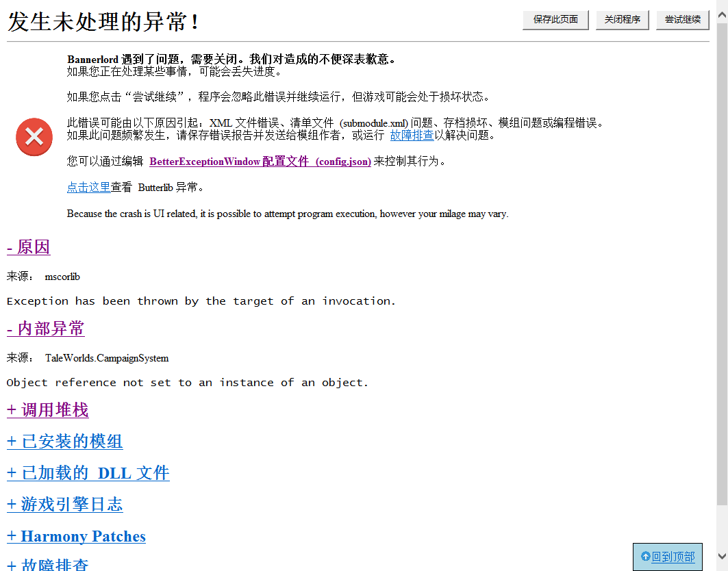
Task: Click the 尝试继续 button
Action: [683, 19]
